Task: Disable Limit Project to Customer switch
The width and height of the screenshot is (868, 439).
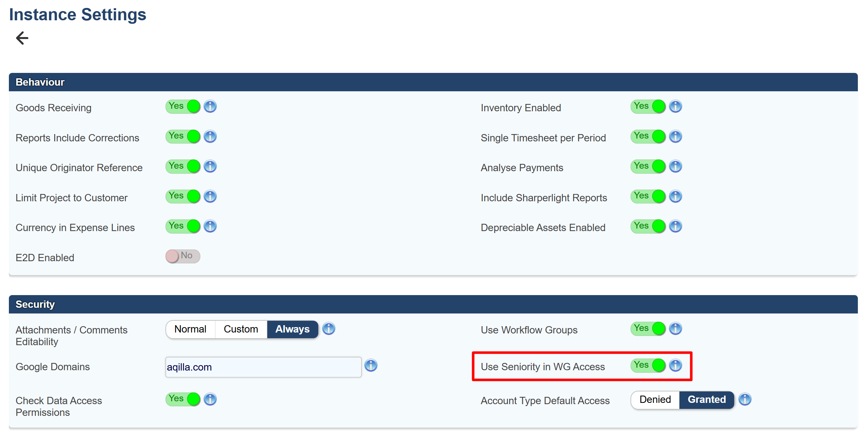Action: pos(183,197)
